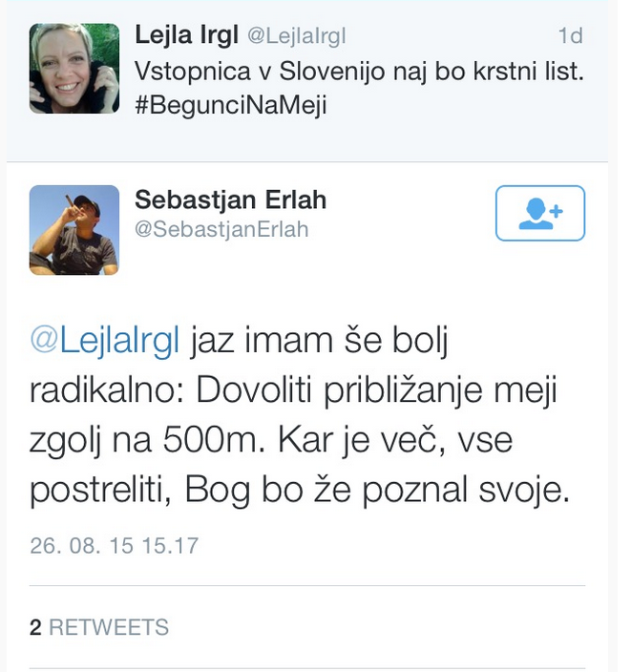This screenshot has width=631, height=672.
Task: Open the @SebastjanErlah handle
Action: click(221, 230)
